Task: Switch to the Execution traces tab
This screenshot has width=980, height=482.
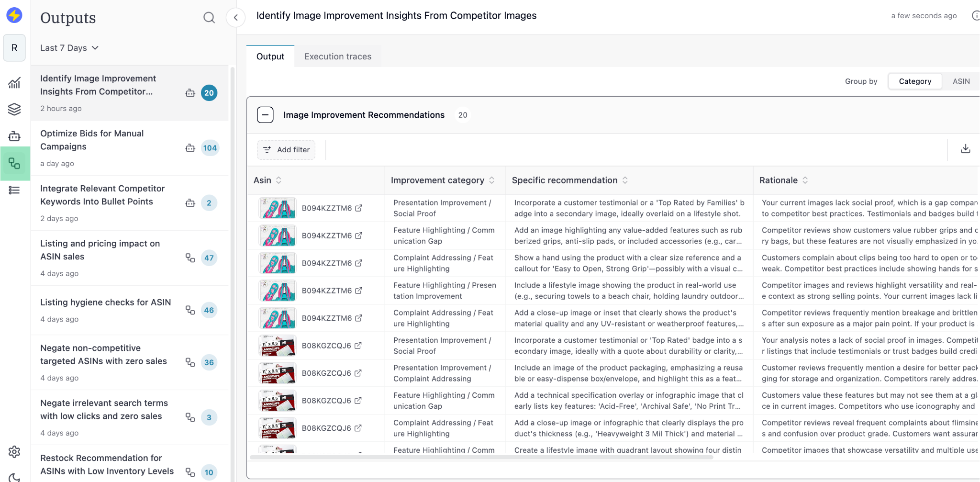Action: (337, 56)
